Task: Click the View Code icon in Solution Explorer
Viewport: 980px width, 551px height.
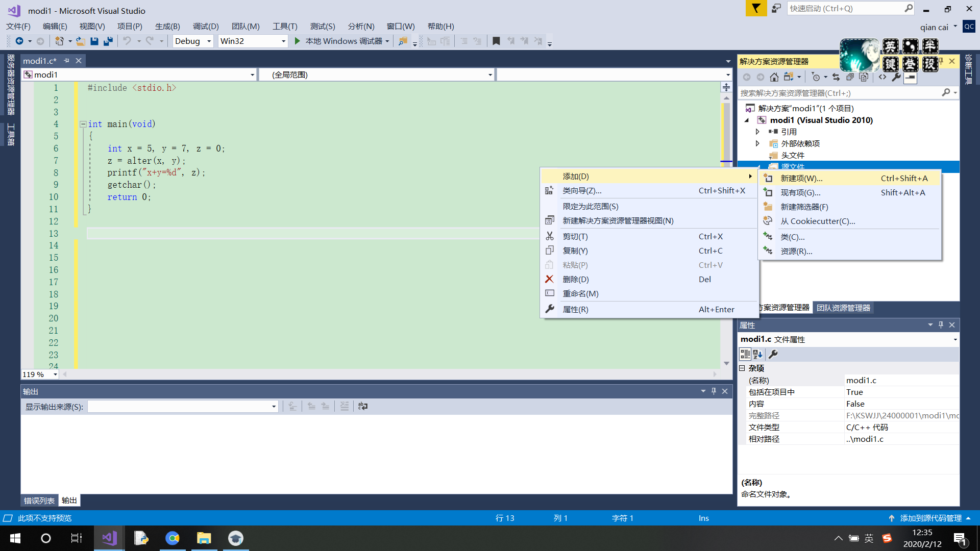Action: click(x=883, y=77)
